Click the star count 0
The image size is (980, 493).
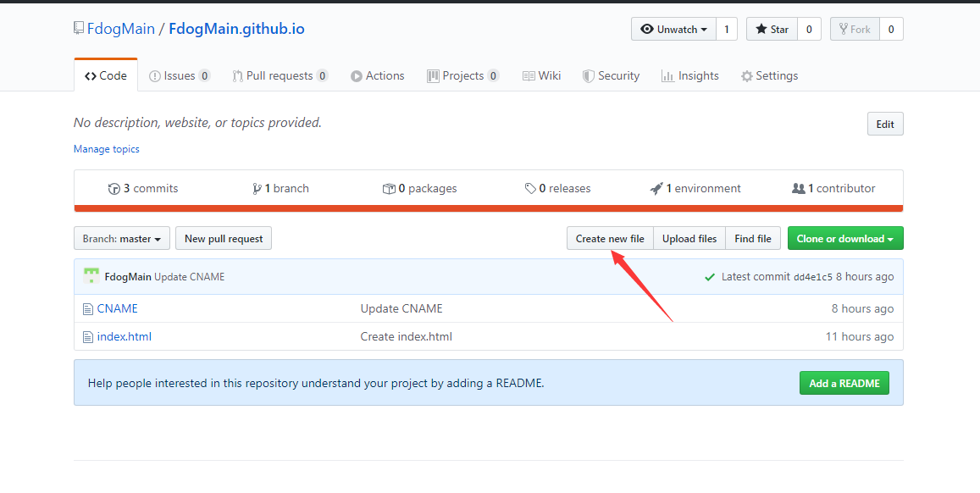(x=809, y=29)
